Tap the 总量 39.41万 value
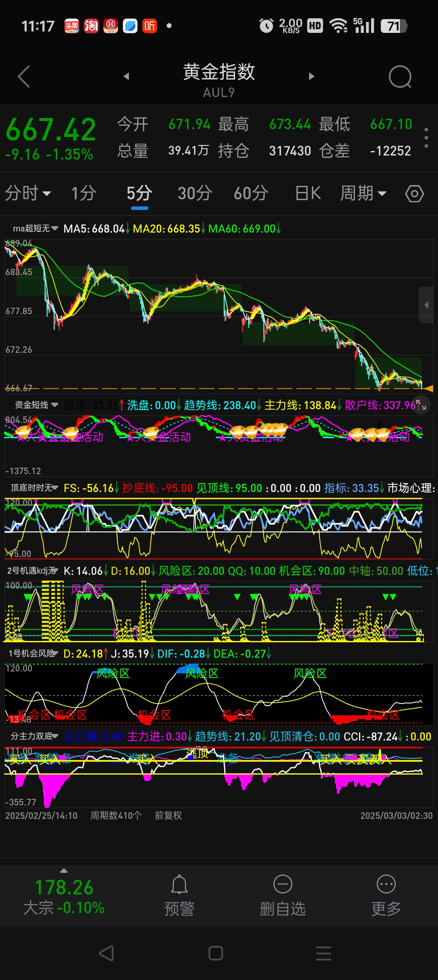The width and height of the screenshot is (438, 980). (189, 151)
